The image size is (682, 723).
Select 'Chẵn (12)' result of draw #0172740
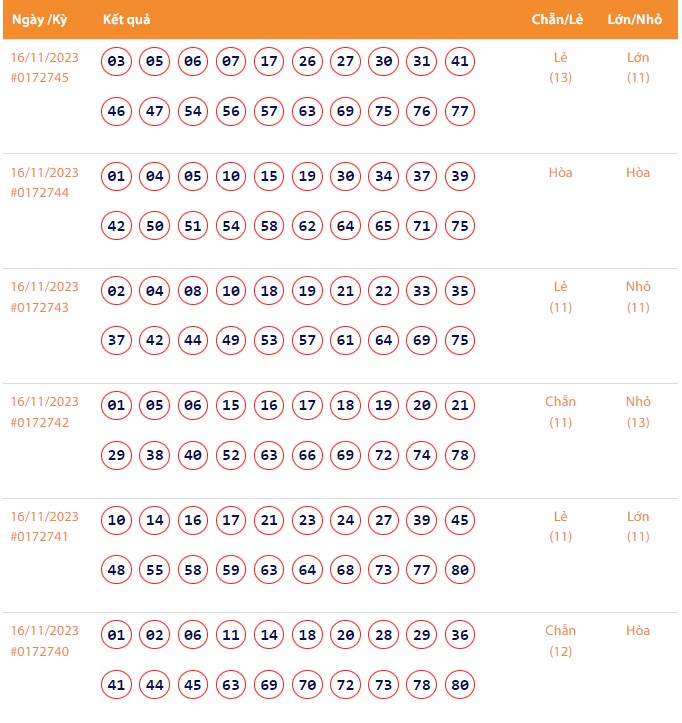tap(560, 640)
